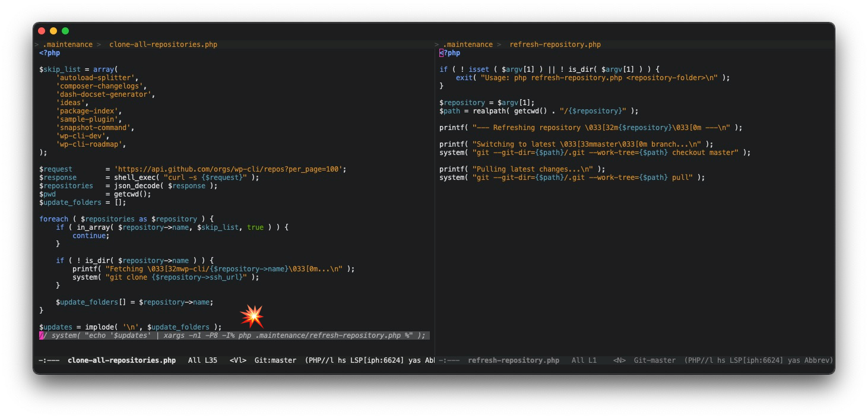
Task: Click the isset $argv[1] condition line
Action: point(550,69)
